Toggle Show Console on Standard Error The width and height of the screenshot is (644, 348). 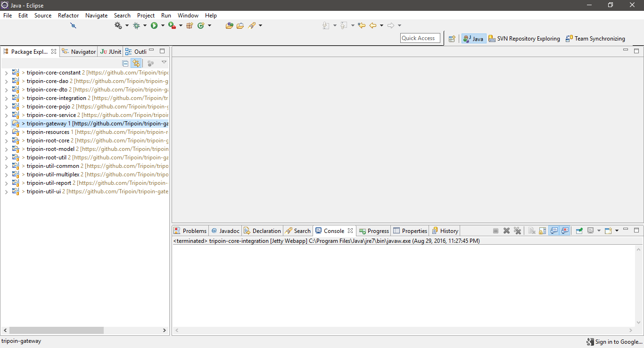point(565,231)
